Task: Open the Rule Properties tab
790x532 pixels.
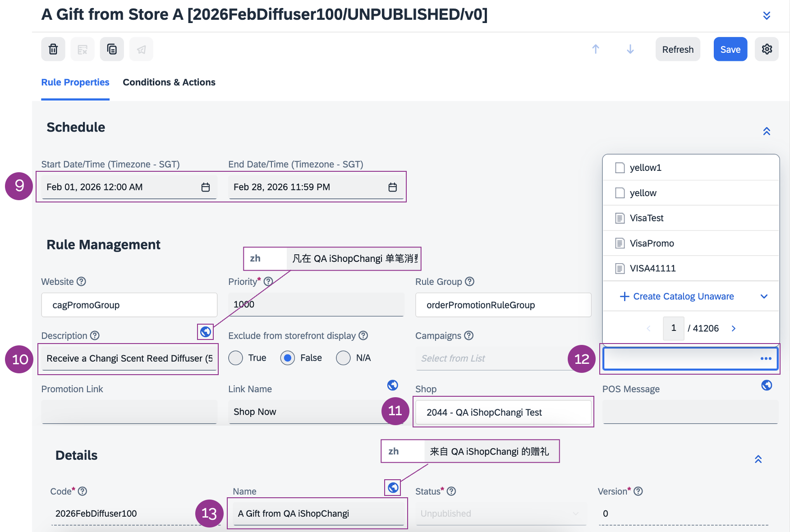Action: 75,83
